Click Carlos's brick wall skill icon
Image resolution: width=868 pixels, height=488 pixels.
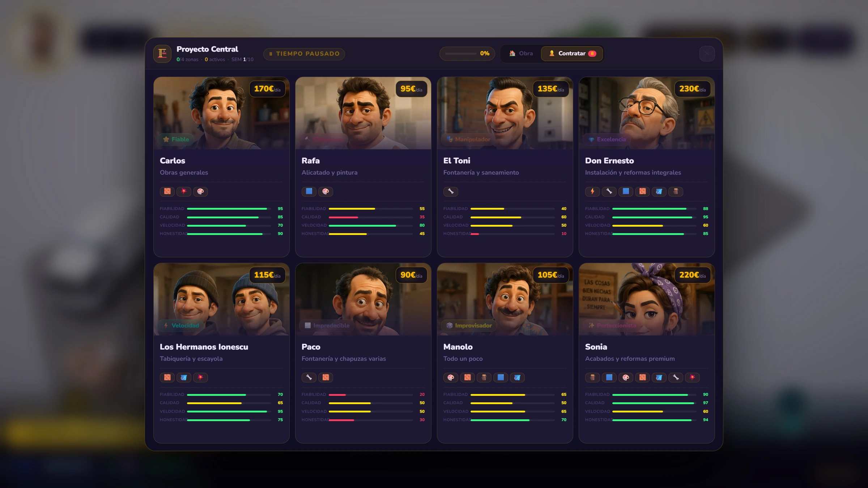(x=167, y=191)
